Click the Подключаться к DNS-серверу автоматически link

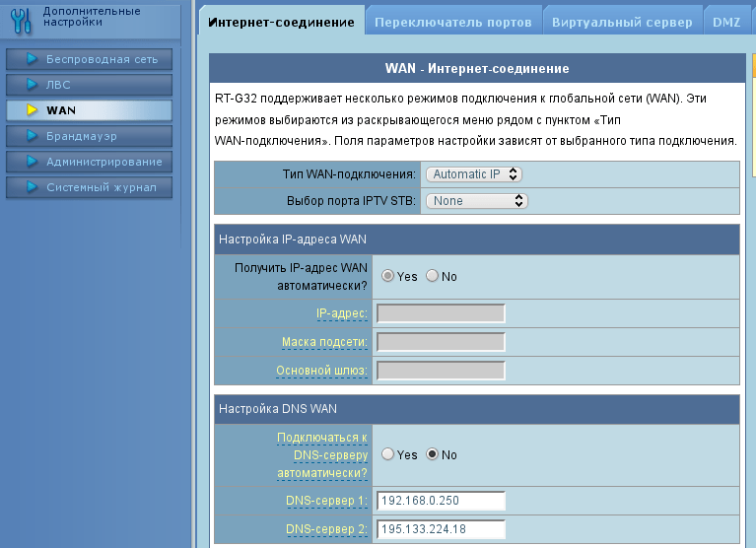pos(322,455)
